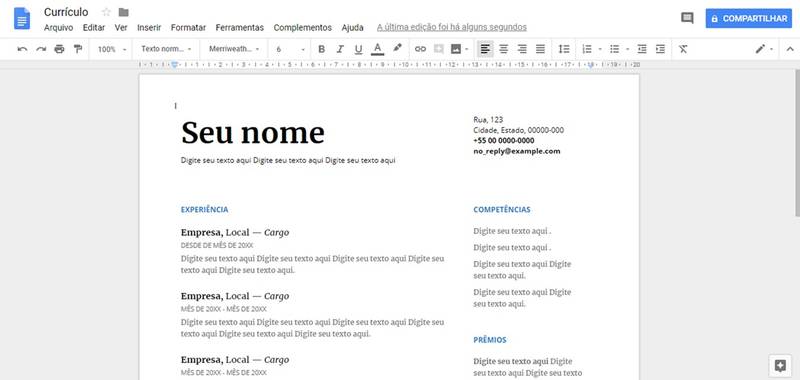Open the Inserir menu
The width and height of the screenshot is (800, 380).
point(149,28)
